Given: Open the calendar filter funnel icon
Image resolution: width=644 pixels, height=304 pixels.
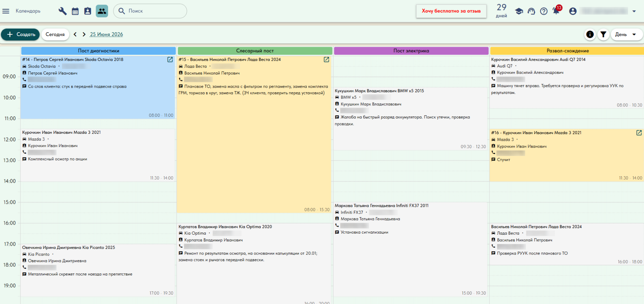Looking at the screenshot, I should pyautogui.click(x=603, y=34).
